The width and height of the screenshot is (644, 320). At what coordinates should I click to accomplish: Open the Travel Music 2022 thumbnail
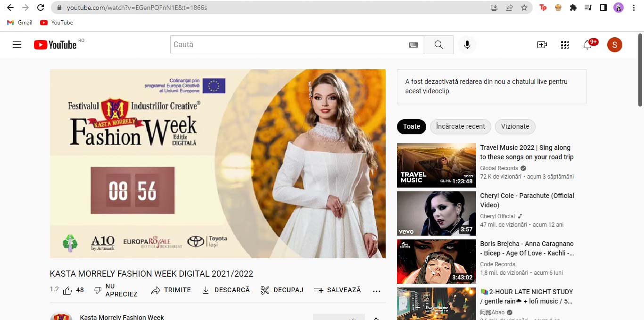(437, 165)
